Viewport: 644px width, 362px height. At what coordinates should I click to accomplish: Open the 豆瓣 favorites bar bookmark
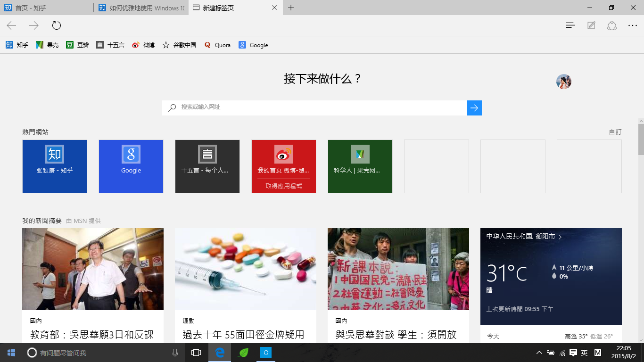77,45
